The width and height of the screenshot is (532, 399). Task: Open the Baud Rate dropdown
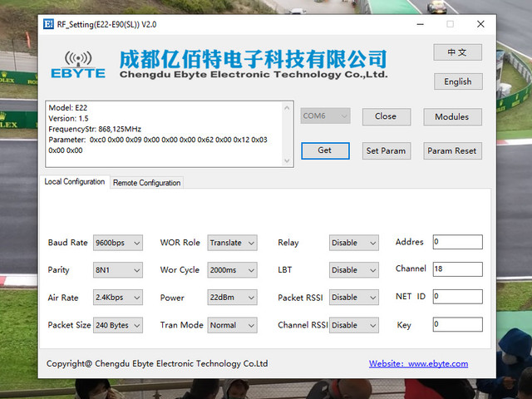[118, 243]
